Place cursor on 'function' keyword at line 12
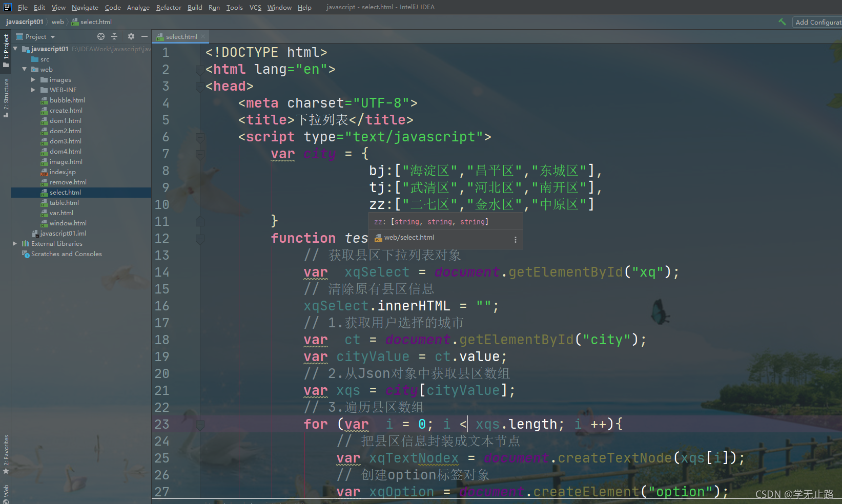Viewport: 842px width, 504px height. point(303,238)
